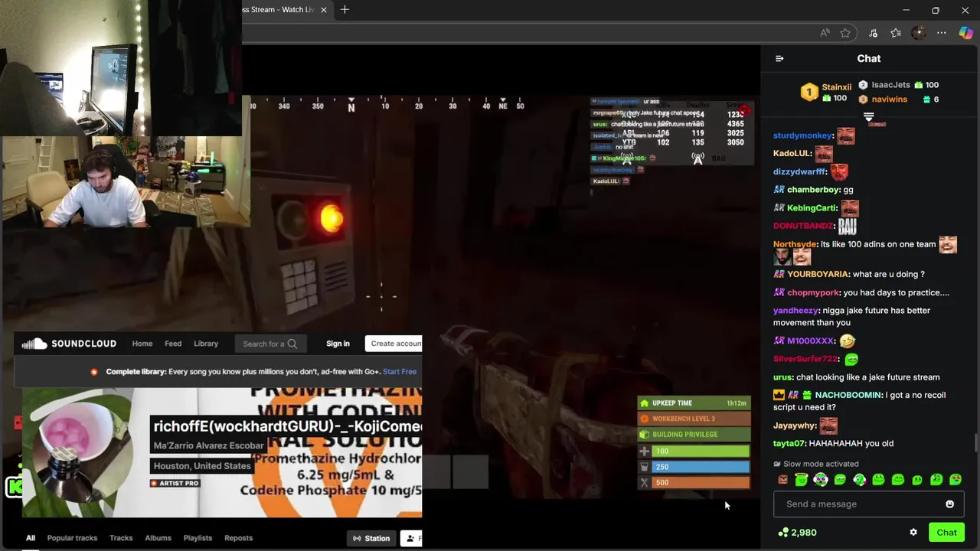
Task: Open chat settings gear icon
Action: tap(913, 533)
